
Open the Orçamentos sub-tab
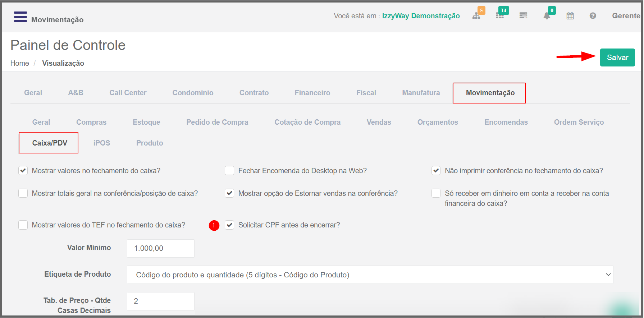tap(438, 122)
